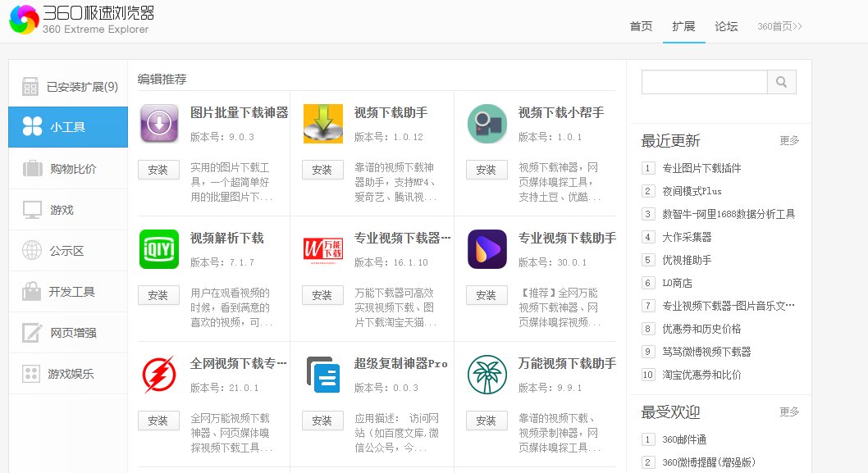Screen dimensions: 868x473
Task: Click the 网页增强 pencil icon
Action: pos(31,333)
